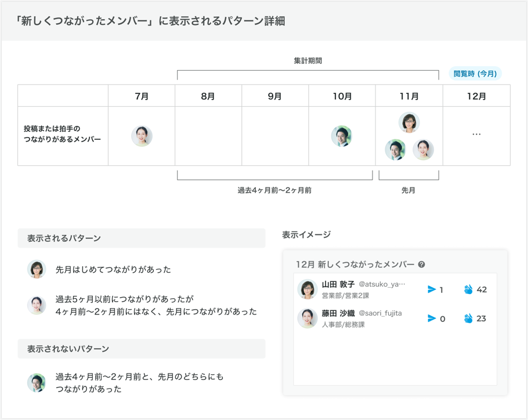Click the page title 「新しくつながったメンバー」に表示されるパターン詳細
This screenshot has height=420, width=528.
(x=150, y=21)
